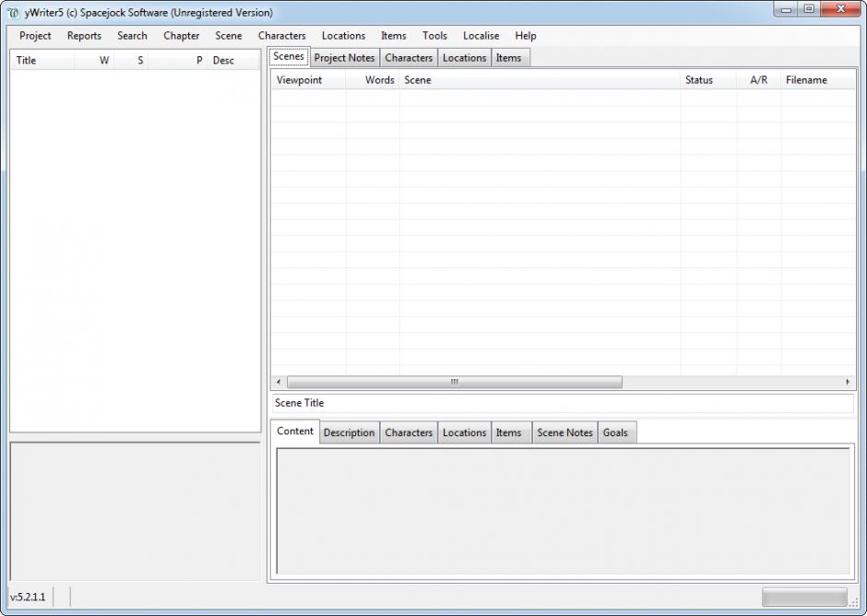Click the scene list scrollbar left arrow
The image size is (867, 616).
coord(279,382)
